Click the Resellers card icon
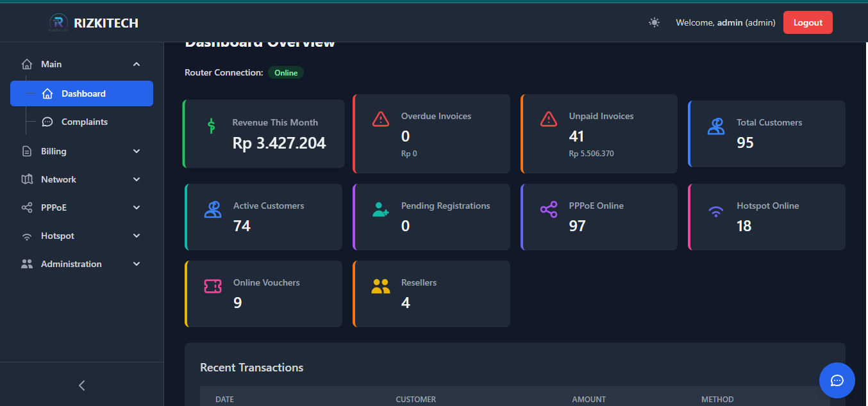This screenshot has width=868, height=406. tap(381, 286)
